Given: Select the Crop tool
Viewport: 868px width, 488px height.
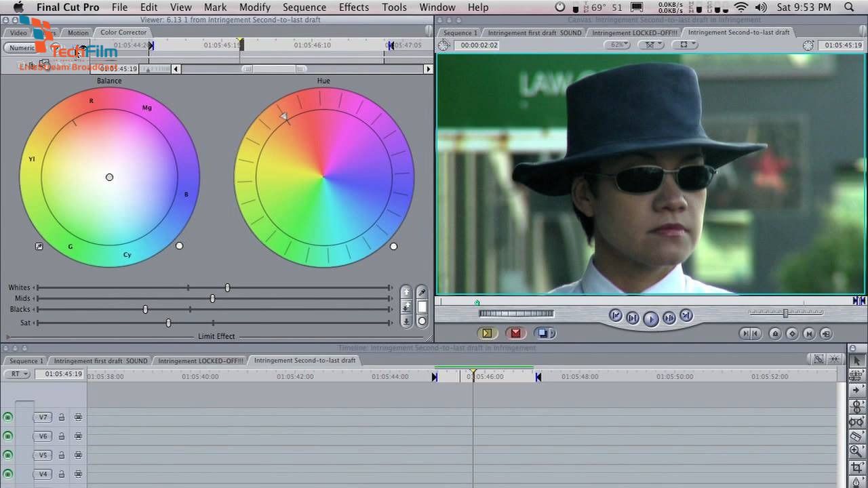Looking at the screenshot, I should (856, 467).
